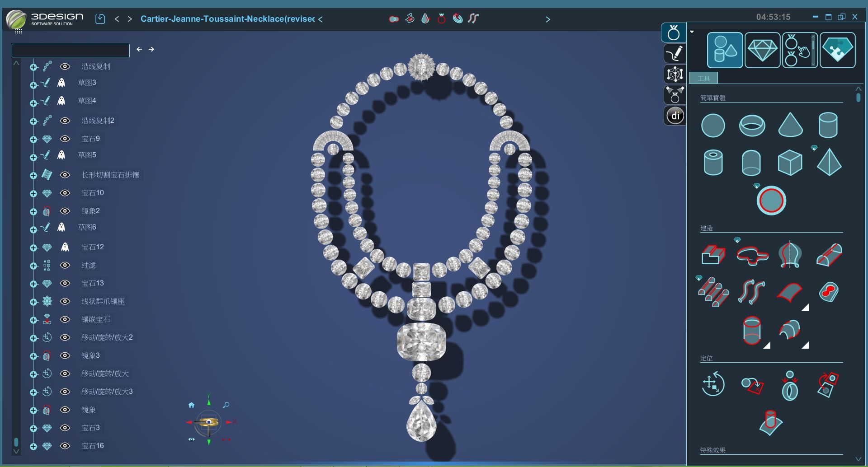Expand toolbar with the right chevron
The width and height of the screenshot is (868, 467).
pos(548,19)
